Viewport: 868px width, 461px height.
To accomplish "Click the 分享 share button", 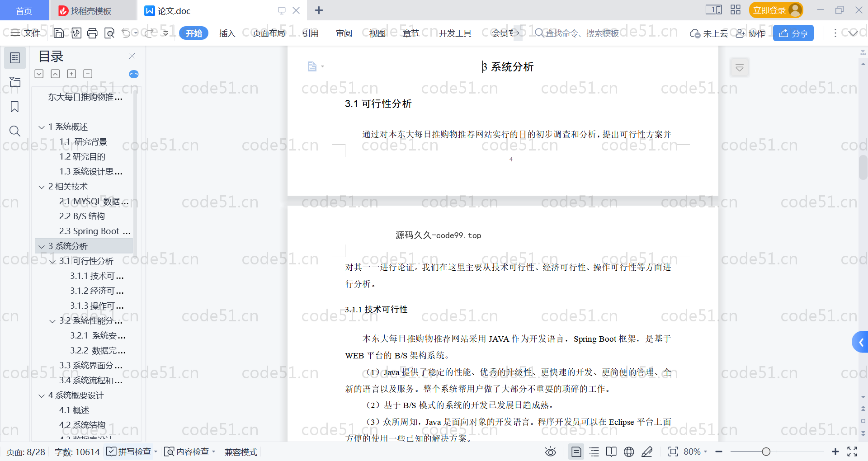I will point(793,33).
